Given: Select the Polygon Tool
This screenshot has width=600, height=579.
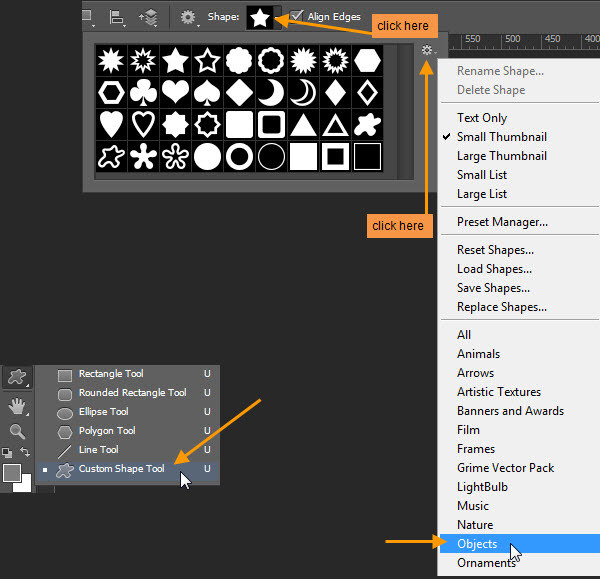Looking at the screenshot, I should 106,431.
